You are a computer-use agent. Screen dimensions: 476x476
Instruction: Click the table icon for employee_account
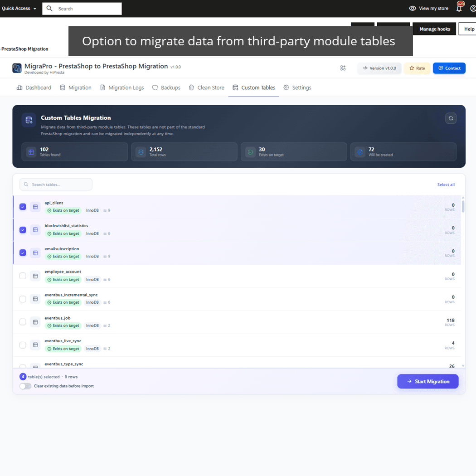35,276
